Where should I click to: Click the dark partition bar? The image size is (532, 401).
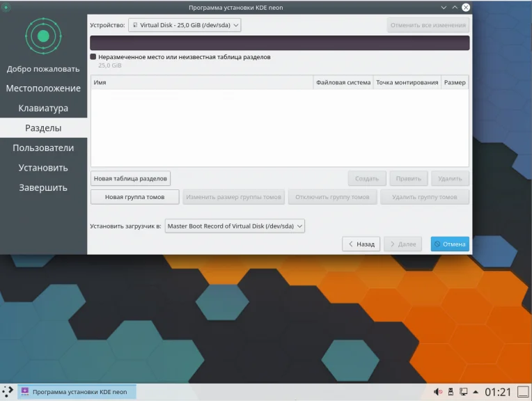pyautogui.click(x=279, y=43)
